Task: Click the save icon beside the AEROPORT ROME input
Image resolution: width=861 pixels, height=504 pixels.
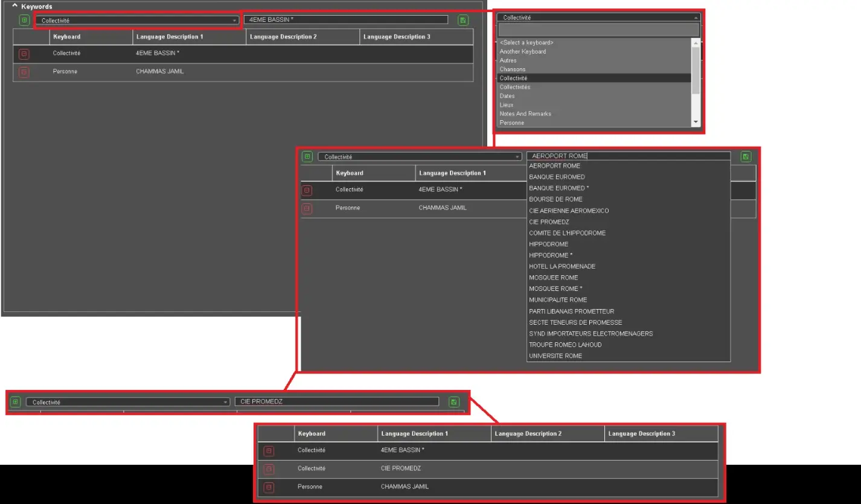Action: click(x=746, y=156)
